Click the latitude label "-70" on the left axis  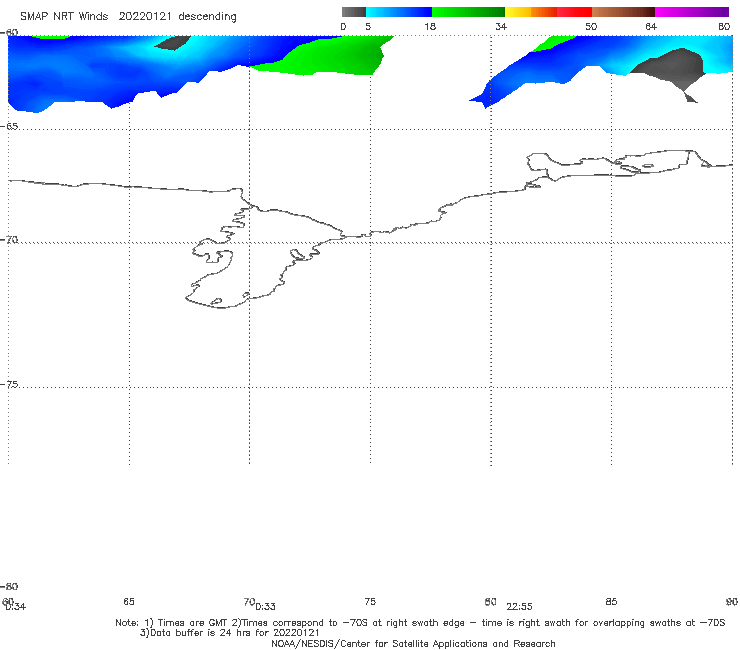pos(9,240)
